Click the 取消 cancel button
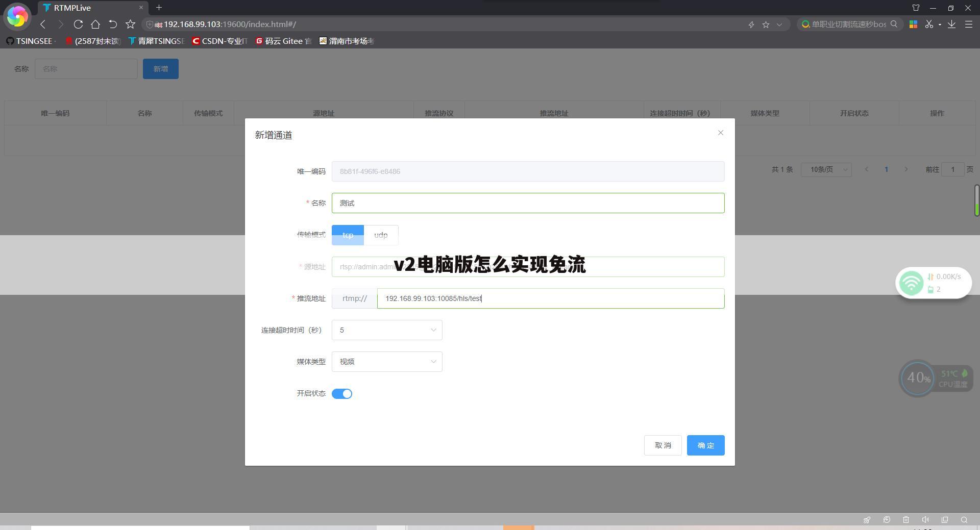980x530 pixels. (663, 445)
